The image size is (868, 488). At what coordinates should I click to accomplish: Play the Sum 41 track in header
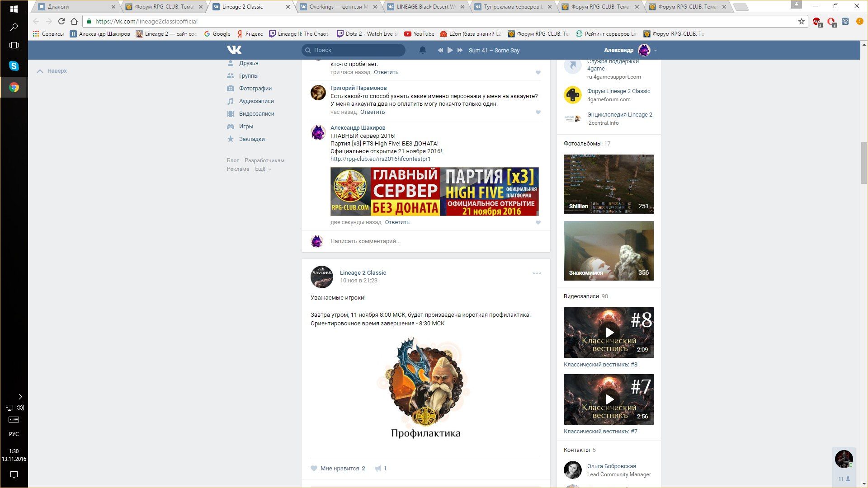coord(450,50)
